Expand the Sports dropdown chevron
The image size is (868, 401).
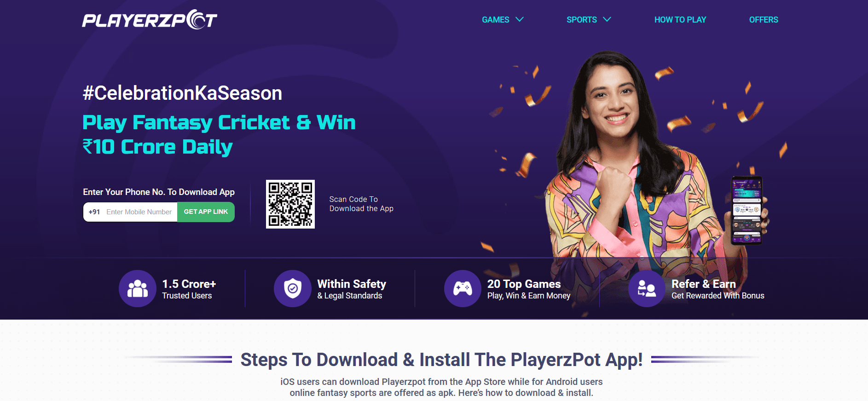(x=607, y=19)
